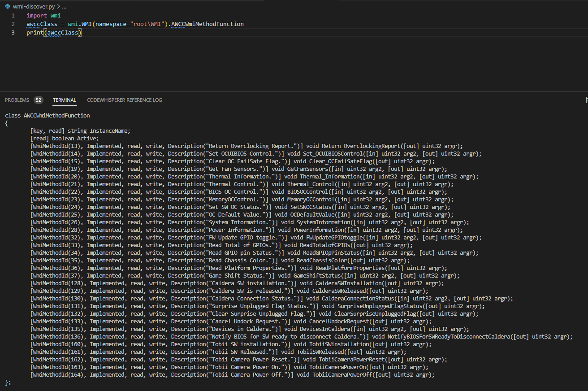588x391 pixels.
Task: Click line number 1 in the editor gutter
Action: tap(13, 15)
